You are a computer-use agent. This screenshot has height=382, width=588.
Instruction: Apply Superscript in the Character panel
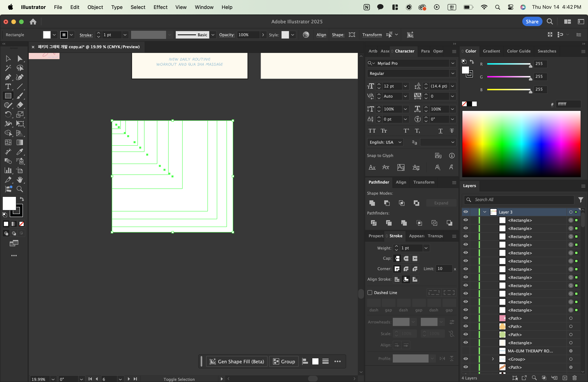[406, 131]
